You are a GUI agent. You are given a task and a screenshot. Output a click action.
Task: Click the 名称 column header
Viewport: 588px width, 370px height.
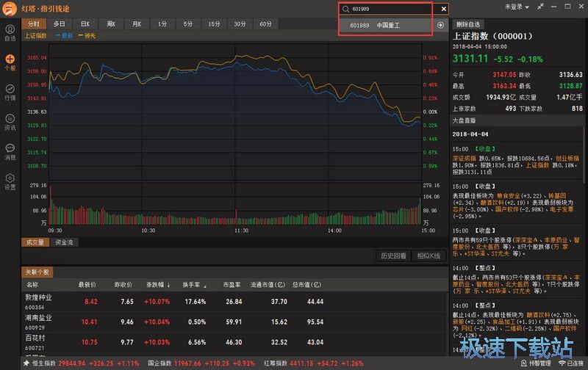[x=32, y=285]
